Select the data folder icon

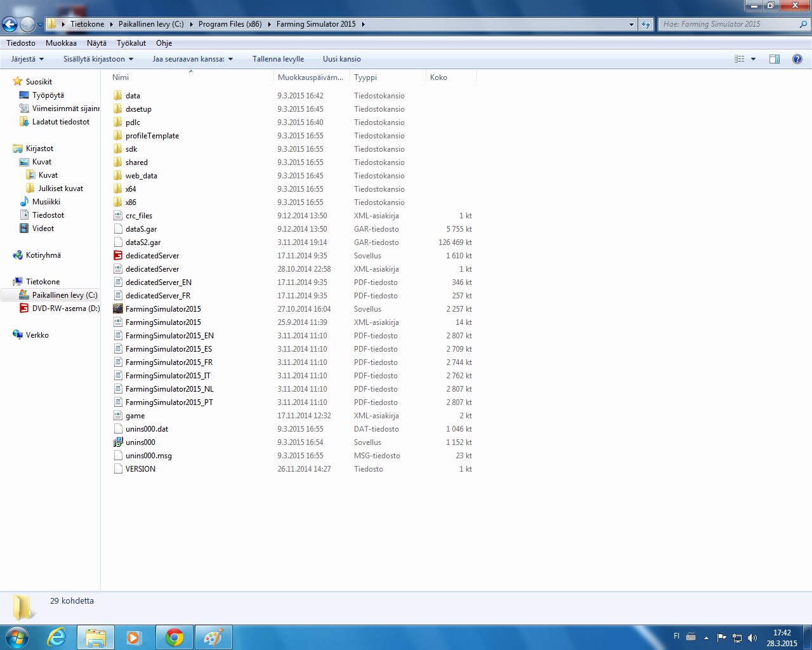click(x=117, y=96)
